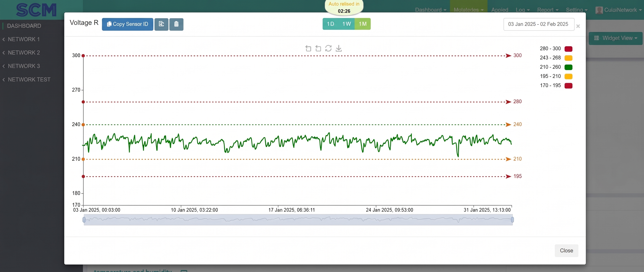Viewport: 644px width, 272px height.
Task: Close the modal with the X icon
Action: [578, 26]
